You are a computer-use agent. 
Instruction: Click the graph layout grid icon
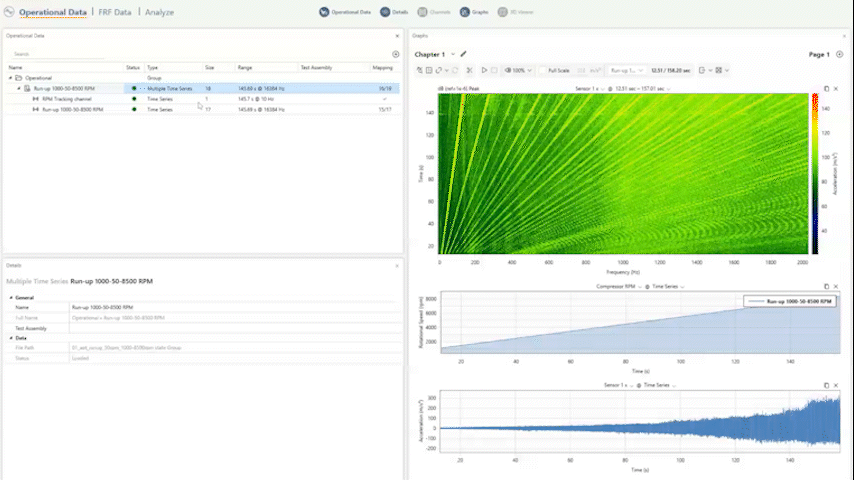coord(720,70)
